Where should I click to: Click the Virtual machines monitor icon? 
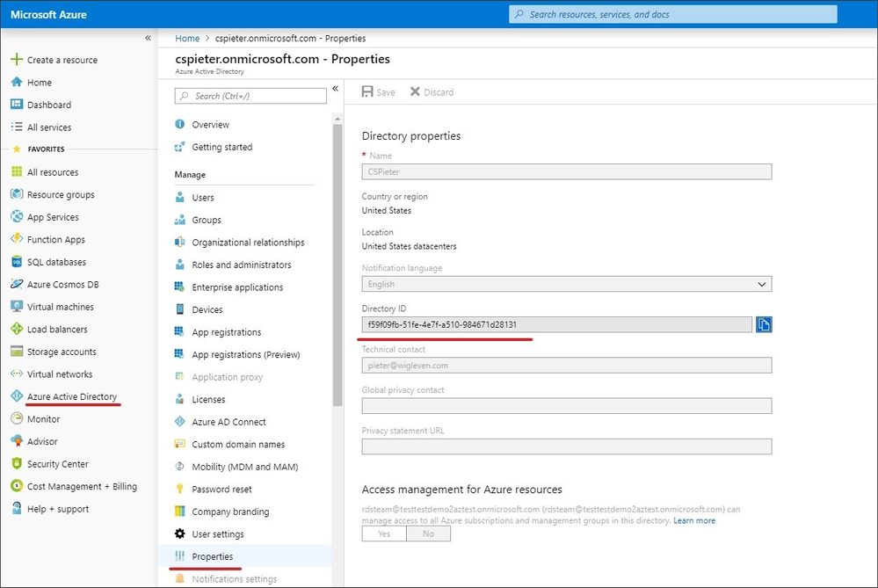pos(17,307)
